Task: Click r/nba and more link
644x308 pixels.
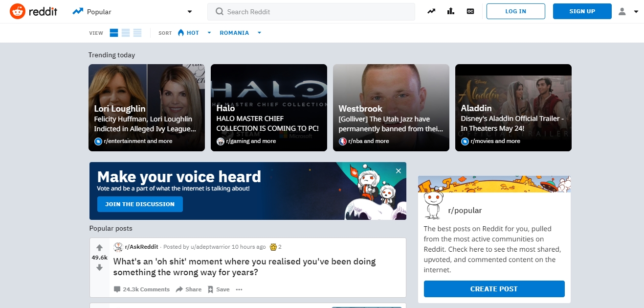Action: (x=369, y=141)
